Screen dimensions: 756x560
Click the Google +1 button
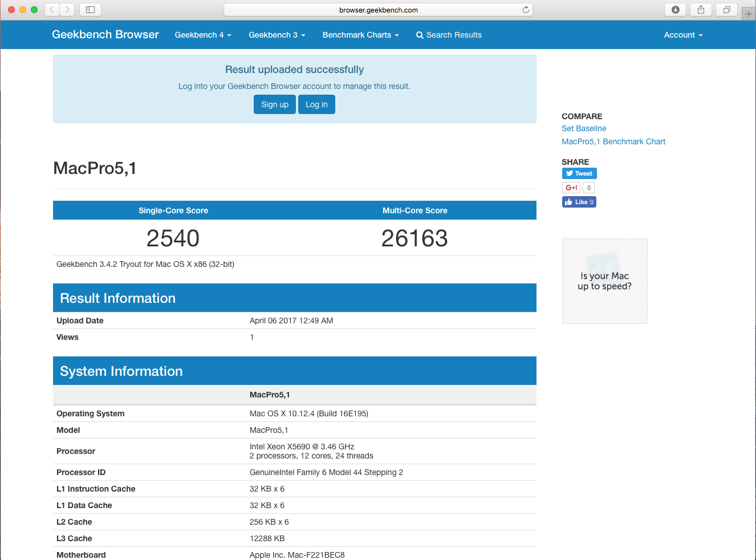coord(571,188)
